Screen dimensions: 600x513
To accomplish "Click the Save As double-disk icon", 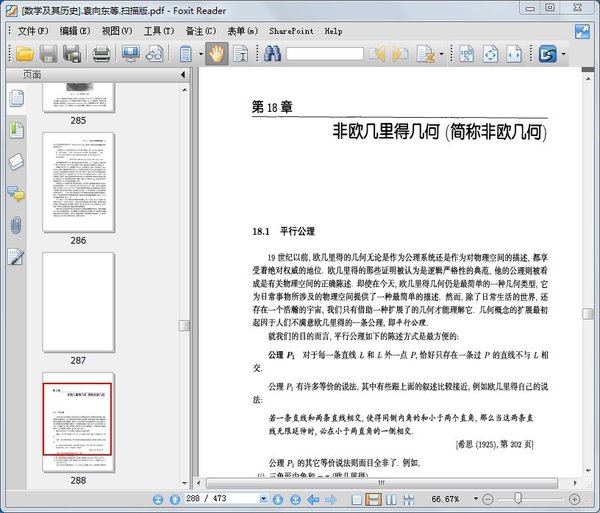I will 72,54.
